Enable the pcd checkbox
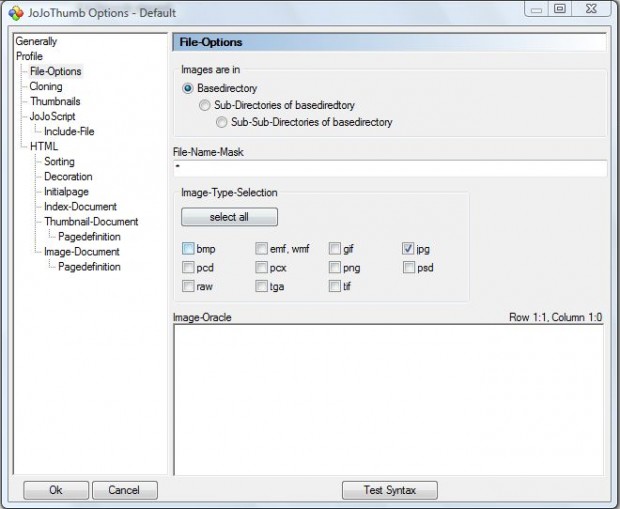 [x=188, y=267]
